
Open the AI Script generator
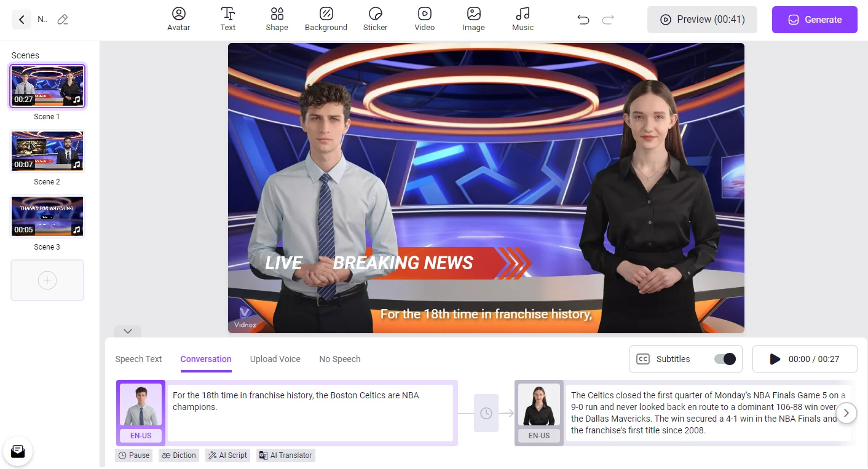point(228,455)
